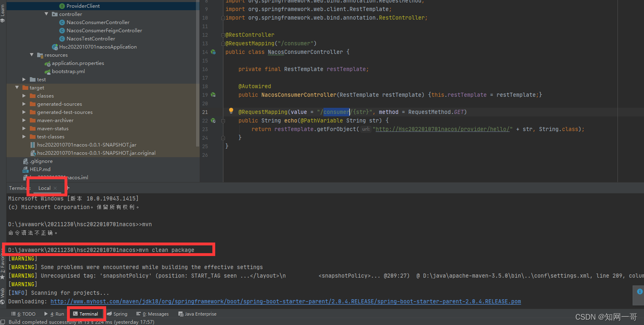644x325 pixels.
Task: Click the application.properties file icon
Action: pos(47,64)
